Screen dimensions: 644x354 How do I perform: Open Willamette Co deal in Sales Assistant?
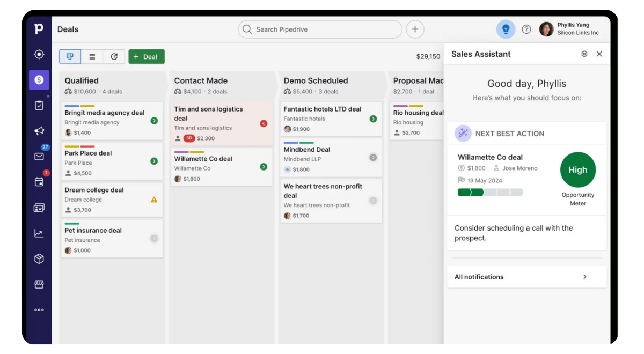[490, 157]
